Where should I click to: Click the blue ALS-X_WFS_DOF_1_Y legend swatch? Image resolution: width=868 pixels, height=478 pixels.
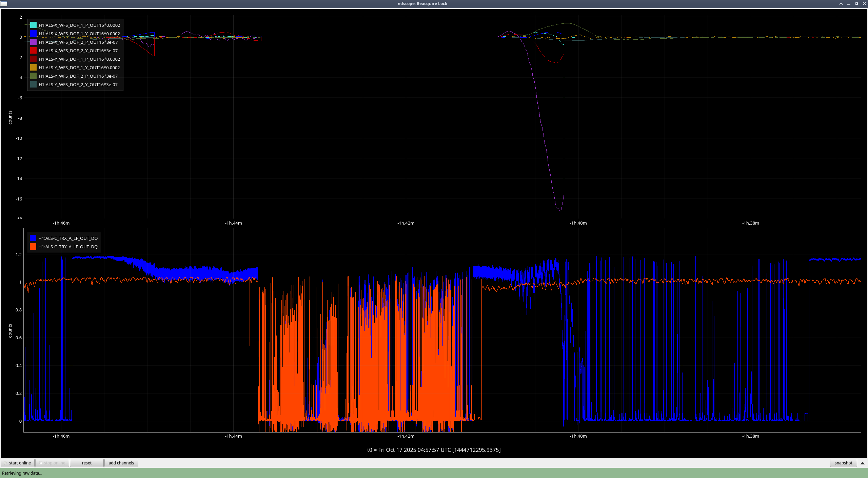(x=33, y=34)
